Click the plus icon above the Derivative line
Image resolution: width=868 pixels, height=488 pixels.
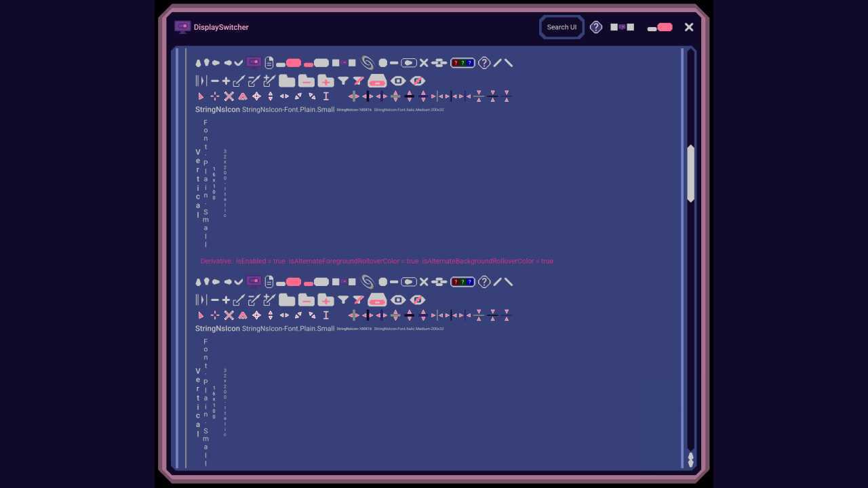pyautogui.click(x=226, y=81)
